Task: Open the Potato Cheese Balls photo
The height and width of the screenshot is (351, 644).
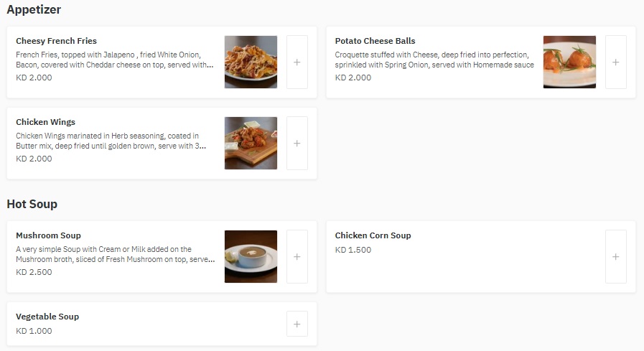Action: (x=569, y=62)
